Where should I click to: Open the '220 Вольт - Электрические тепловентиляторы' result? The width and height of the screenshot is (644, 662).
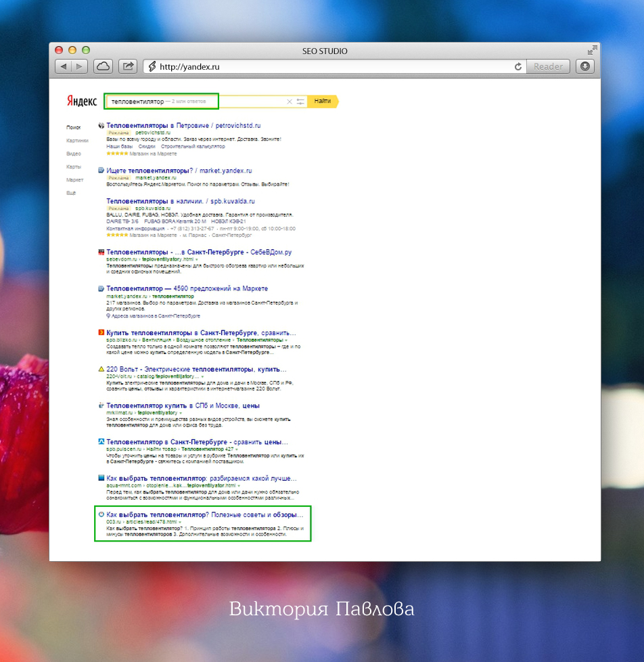coord(196,369)
